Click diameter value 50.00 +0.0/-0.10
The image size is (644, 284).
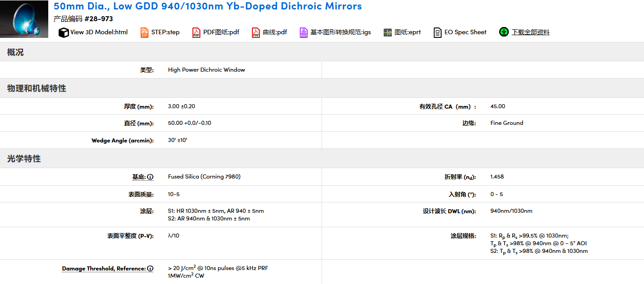(x=189, y=123)
